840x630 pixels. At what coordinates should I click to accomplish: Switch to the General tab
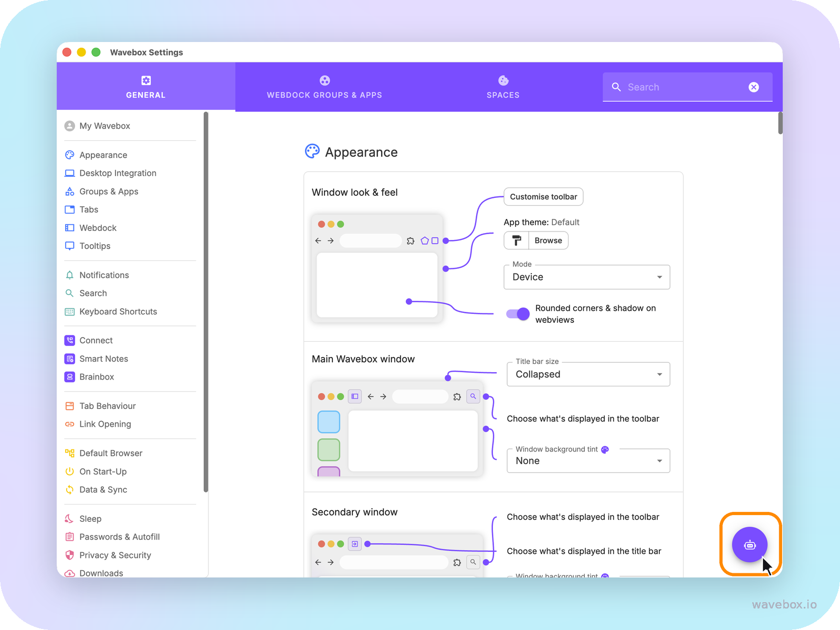146,87
